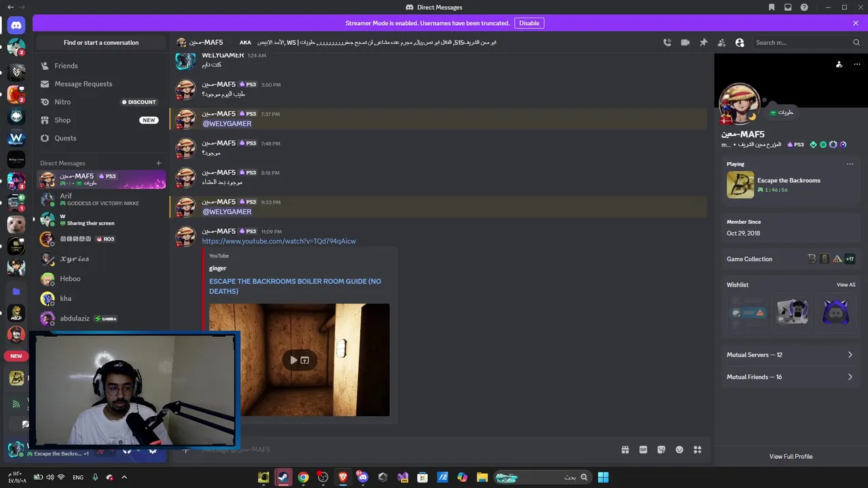The image size is (868, 488).
Task: Click Escape the Backrooms game thumbnail
Action: click(740, 184)
